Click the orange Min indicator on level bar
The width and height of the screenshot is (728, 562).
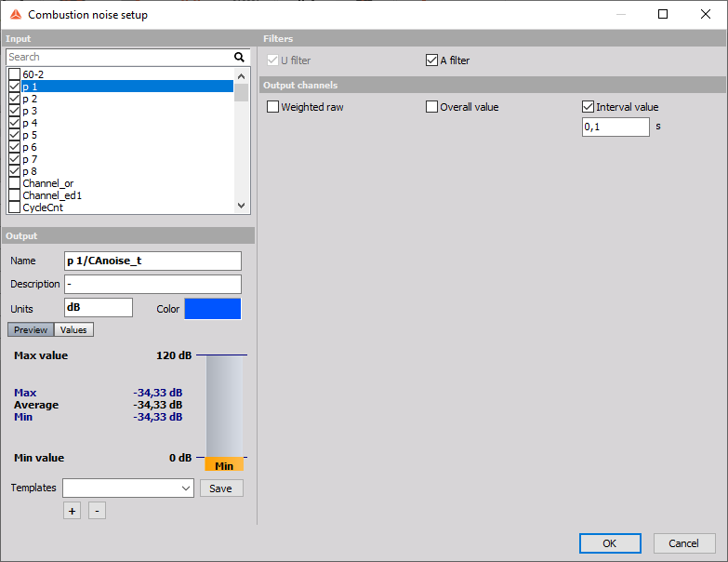coord(224,464)
